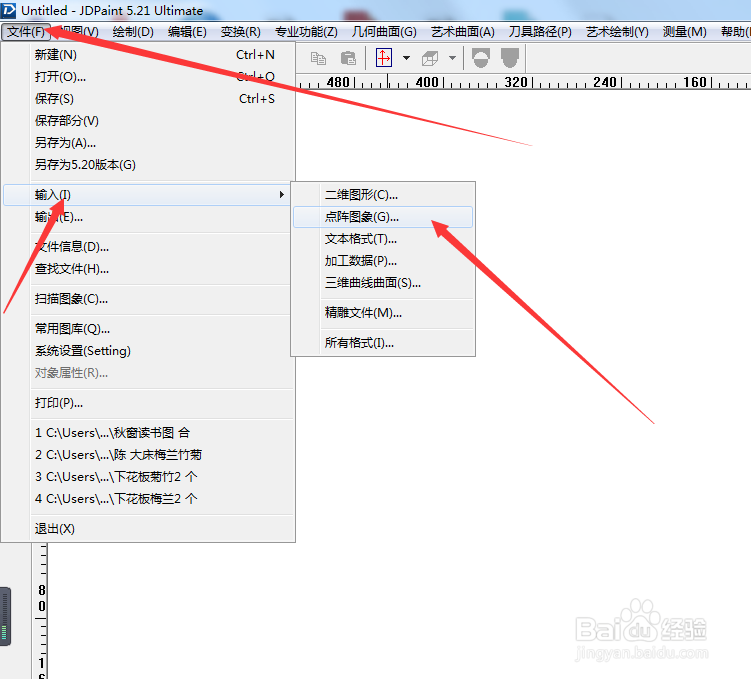Image resolution: width=751 pixels, height=679 pixels.
Task: Choose 文本格式(T)... from submenu
Action: [383, 239]
